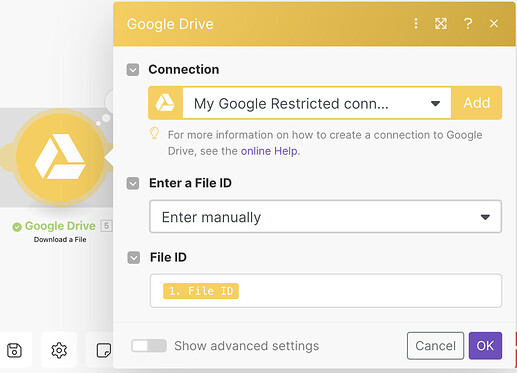Confirm with the OK button
Image resolution: width=517 pixels, height=373 pixels.
tap(485, 346)
